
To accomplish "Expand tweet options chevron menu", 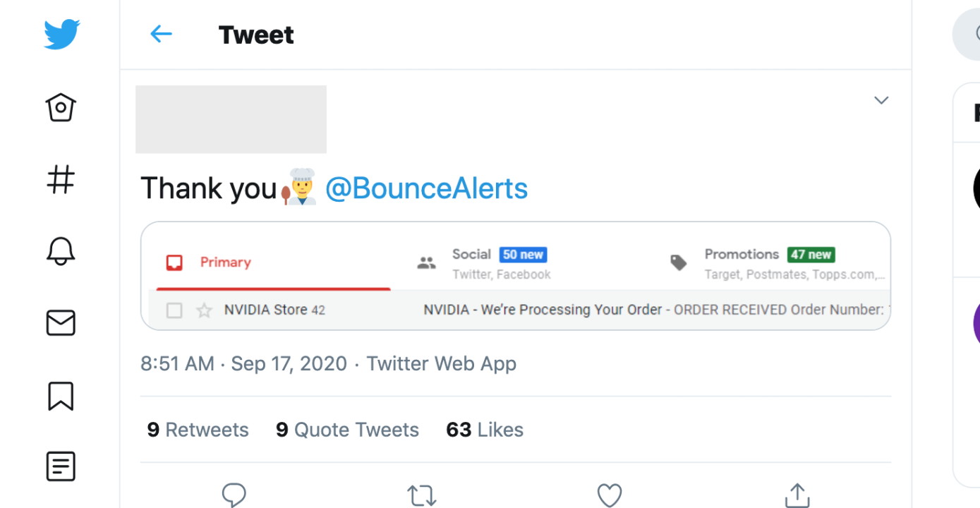I will click(x=881, y=100).
